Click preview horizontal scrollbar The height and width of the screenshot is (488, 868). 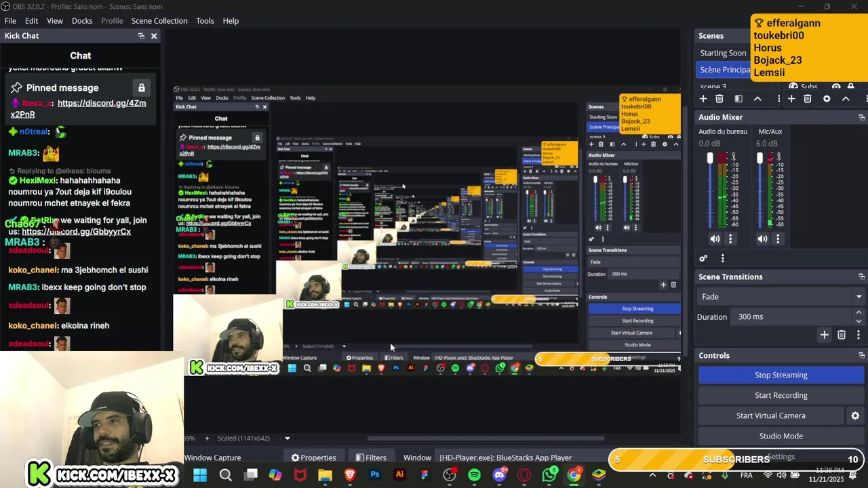[486, 439]
